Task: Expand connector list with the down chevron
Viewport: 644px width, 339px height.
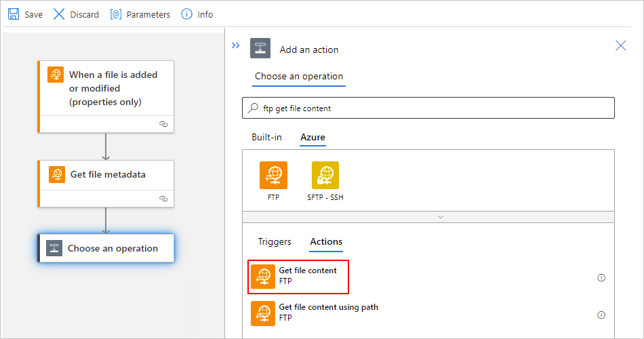Action: (440, 217)
